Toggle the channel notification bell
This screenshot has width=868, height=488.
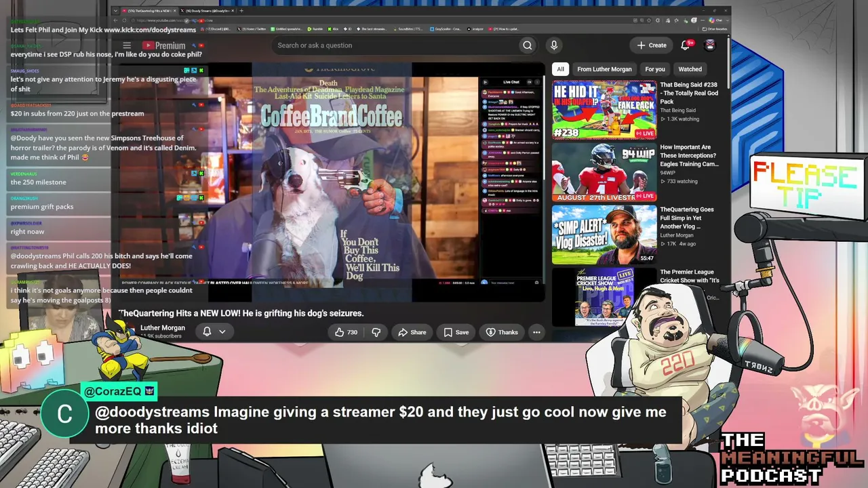[207, 331]
